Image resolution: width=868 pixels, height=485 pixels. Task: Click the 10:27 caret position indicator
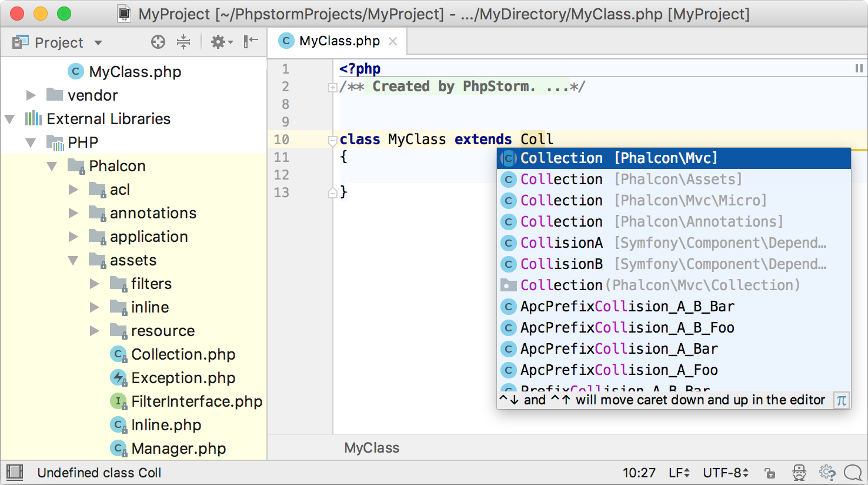pos(639,473)
